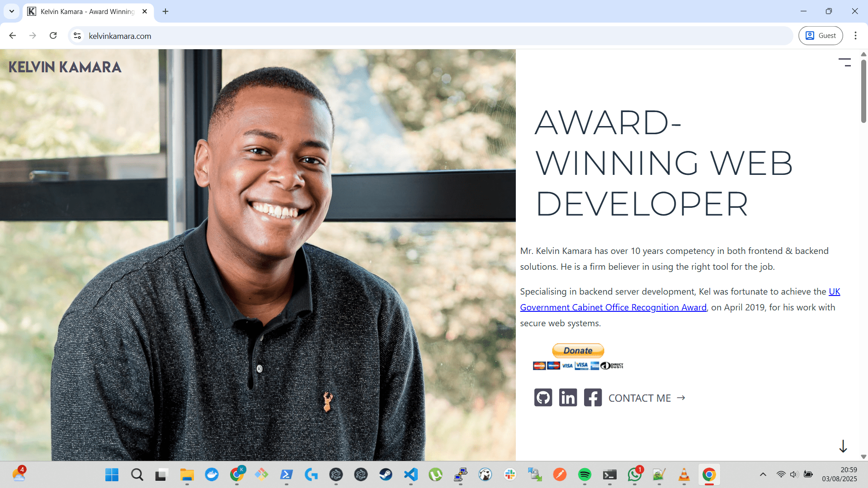The height and width of the screenshot is (488, 868).
Task: Open the LinkedIn profile icon
Action: click(x=568, y=398)
